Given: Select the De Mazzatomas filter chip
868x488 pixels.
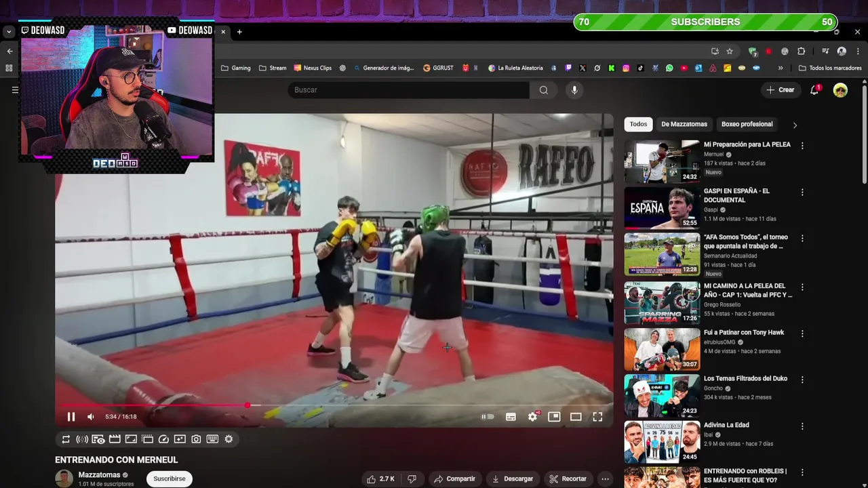Looking at the screenshot, I should tap(684, 124).
